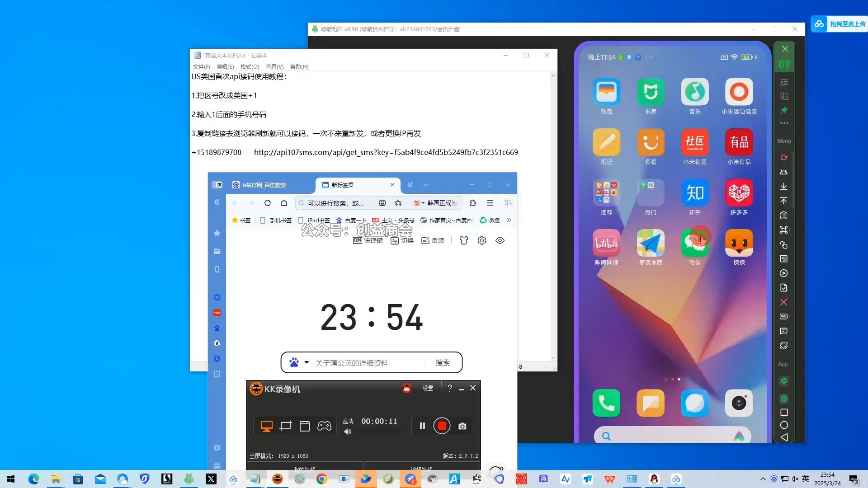868x488 pixels.
Task: Tap the Phone dialer icon in dock
Action: pyautogui.click(x=606, y=403)
